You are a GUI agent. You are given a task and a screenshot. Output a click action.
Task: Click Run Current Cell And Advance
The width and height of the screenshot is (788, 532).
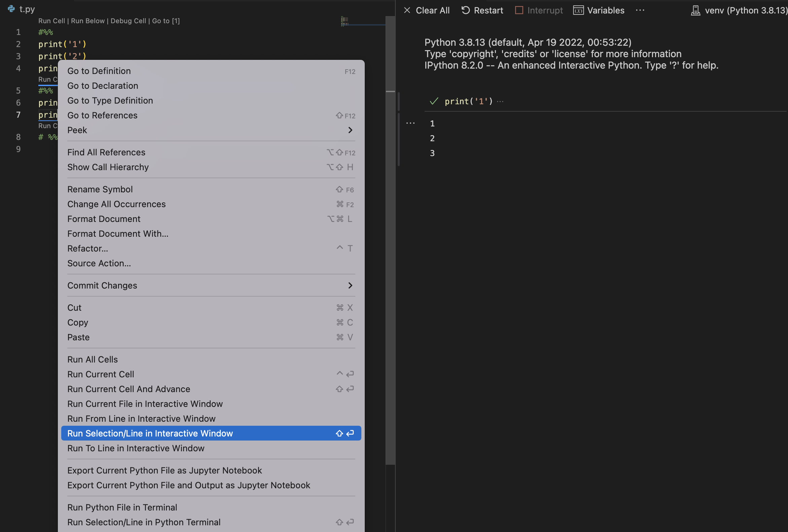pyautogui.click(x=128, y=389)
